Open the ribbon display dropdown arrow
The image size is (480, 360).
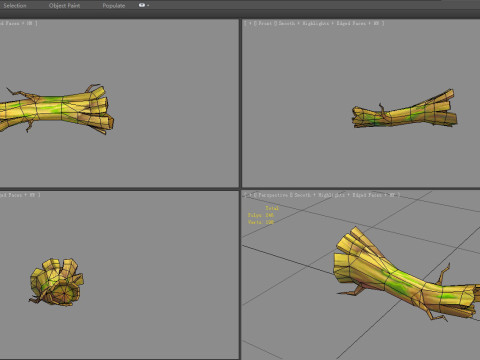pyautogui.click(x=148, y=5)
